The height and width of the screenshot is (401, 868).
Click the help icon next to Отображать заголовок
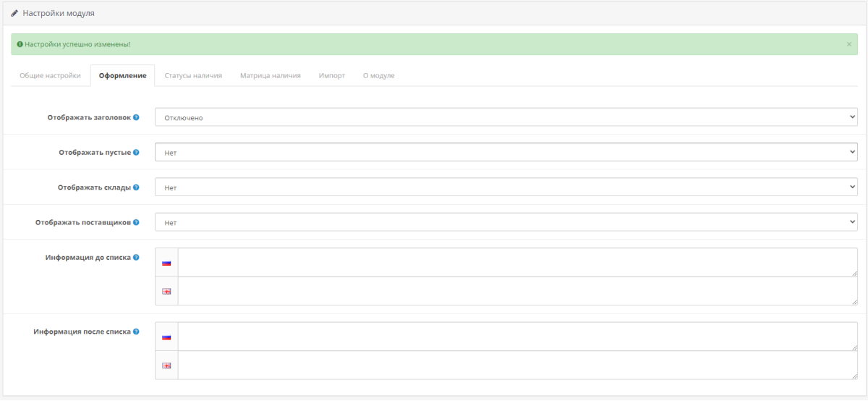pos(136,117)
